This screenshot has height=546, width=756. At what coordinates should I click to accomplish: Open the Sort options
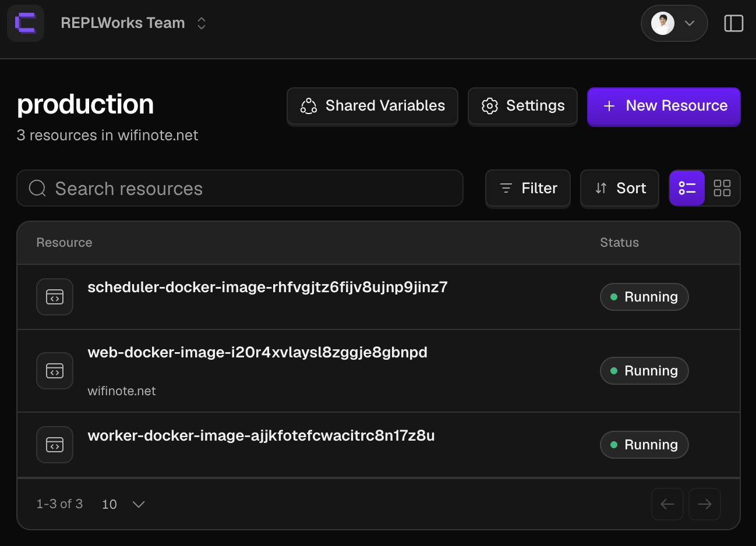(620, 188)
